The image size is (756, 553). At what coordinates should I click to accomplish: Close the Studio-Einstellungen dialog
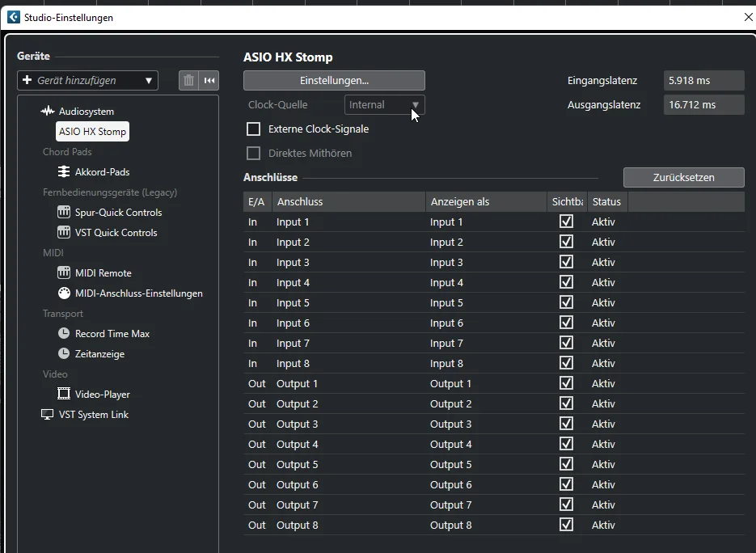point(748,17)
